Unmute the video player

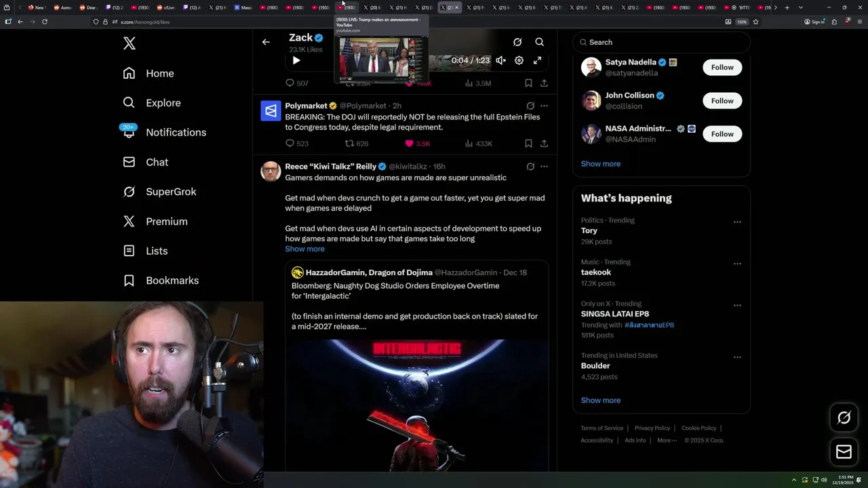pos(500,60)
